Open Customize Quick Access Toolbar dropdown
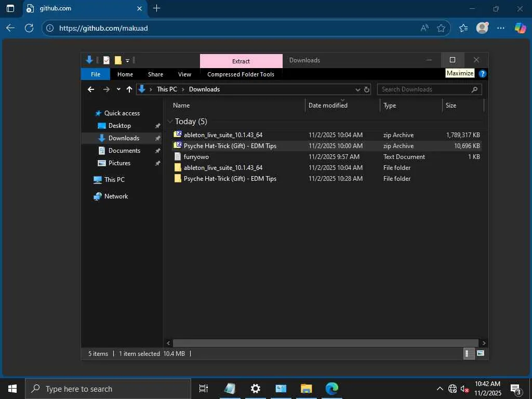Image resolution: width=532 pixels, height=399 pixels. [128, 60]
